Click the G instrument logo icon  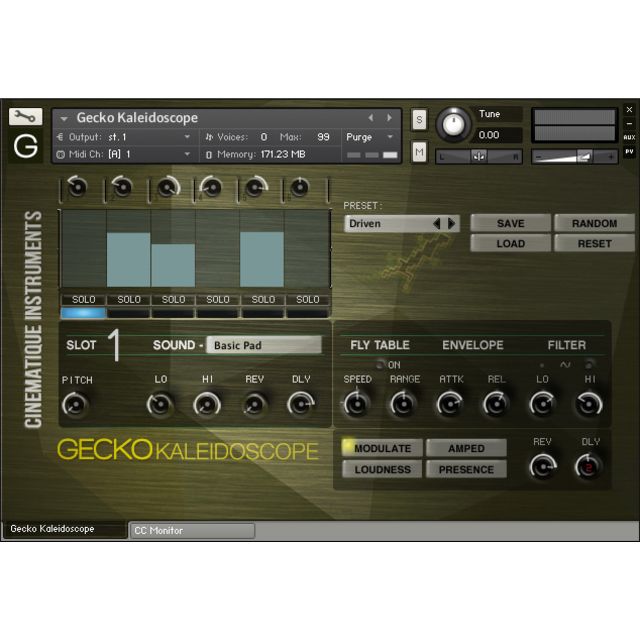[25, 146]
